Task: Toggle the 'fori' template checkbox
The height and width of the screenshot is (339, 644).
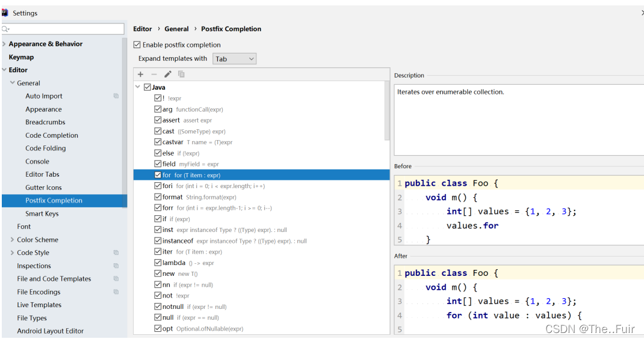Action: [x=158, y=186]
